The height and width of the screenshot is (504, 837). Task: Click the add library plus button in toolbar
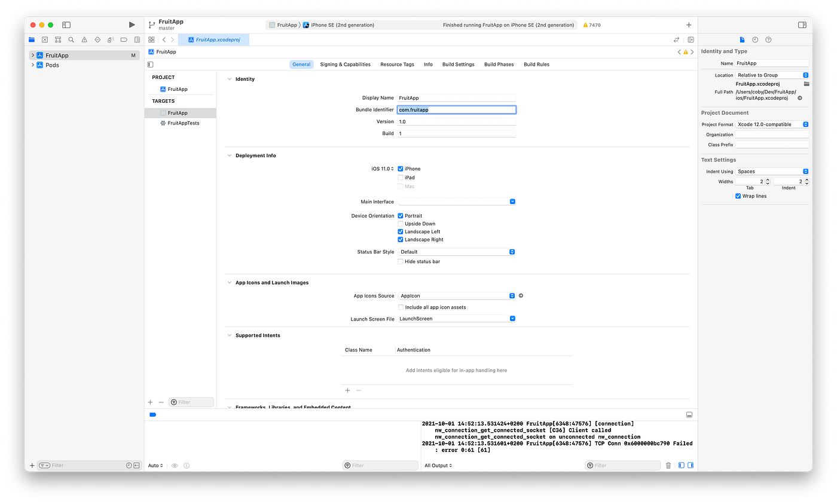[x=689, y=25]
